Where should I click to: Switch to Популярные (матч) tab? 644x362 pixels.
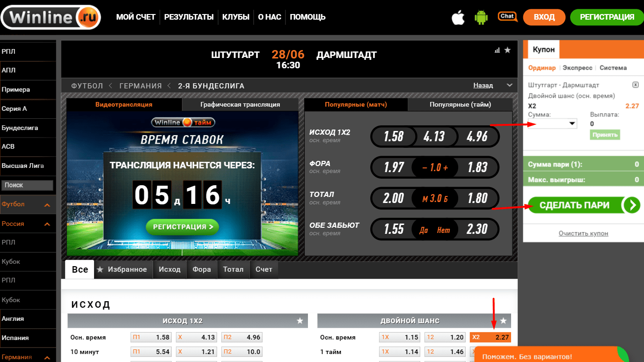coord(356,104)
